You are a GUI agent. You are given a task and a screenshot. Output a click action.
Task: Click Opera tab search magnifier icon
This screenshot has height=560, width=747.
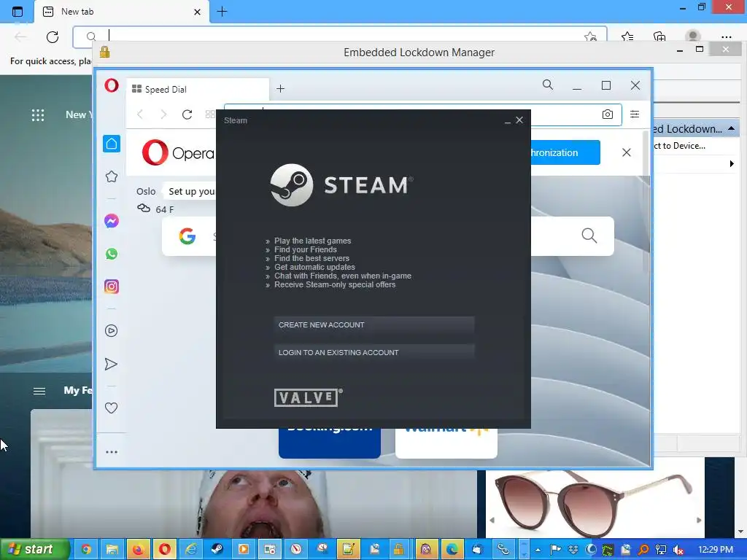tap(548, 85)
